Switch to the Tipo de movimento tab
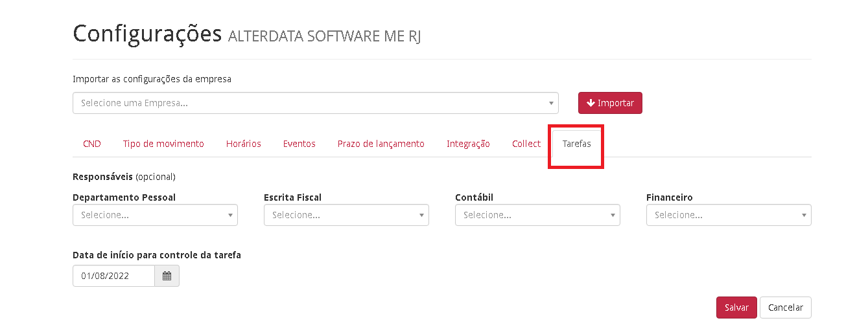Image resolution: width=868 pixels, height=336 pixels. tap(163, 144)
